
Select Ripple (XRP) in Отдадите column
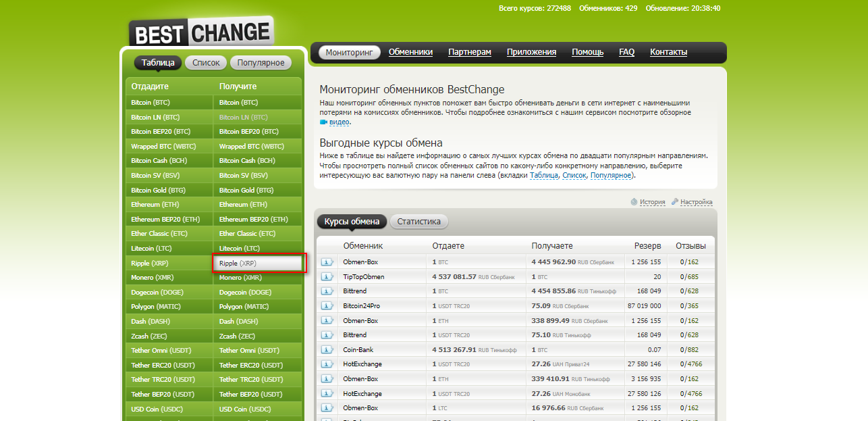point(169,263)
